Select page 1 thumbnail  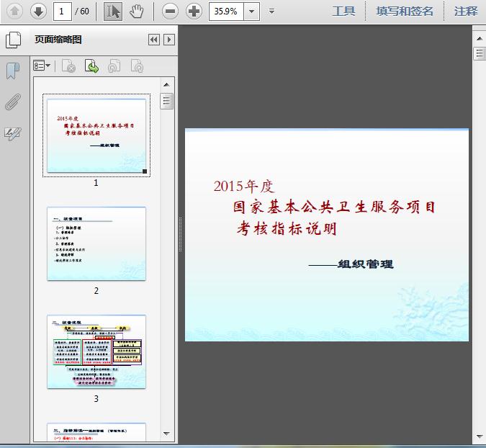point(96,135)
